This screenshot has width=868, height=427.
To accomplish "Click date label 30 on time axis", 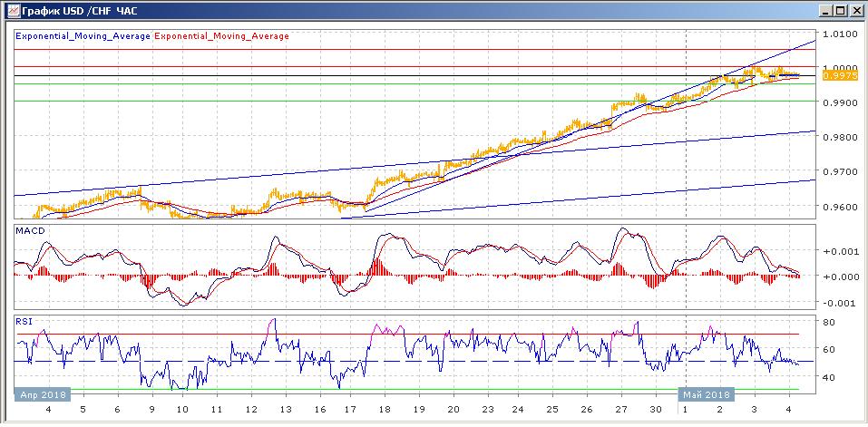I will point(656,410).
